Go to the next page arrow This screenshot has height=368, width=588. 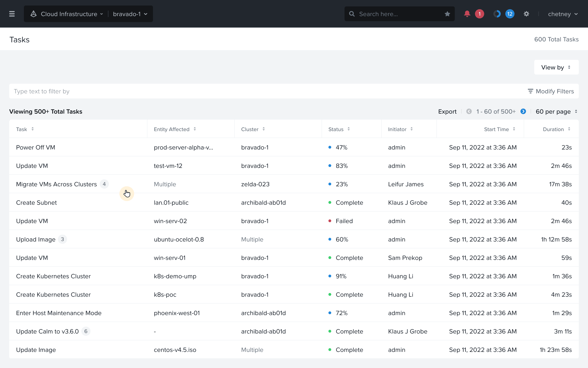pos(523,112)
